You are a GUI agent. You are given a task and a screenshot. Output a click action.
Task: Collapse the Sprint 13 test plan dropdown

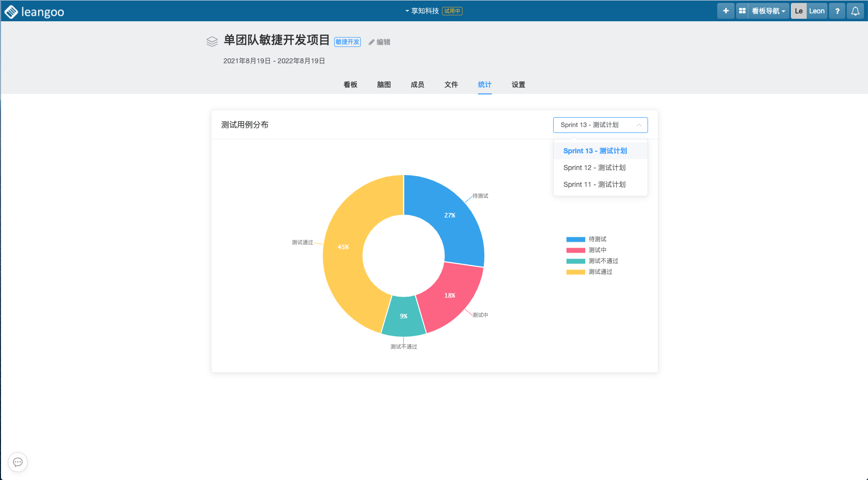point(600,125)
